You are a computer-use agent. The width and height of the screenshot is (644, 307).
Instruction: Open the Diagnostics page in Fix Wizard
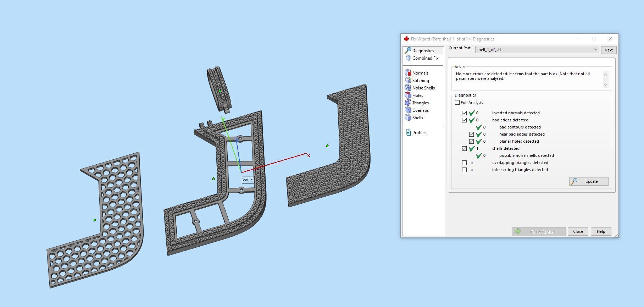click(x=423, y=51)
